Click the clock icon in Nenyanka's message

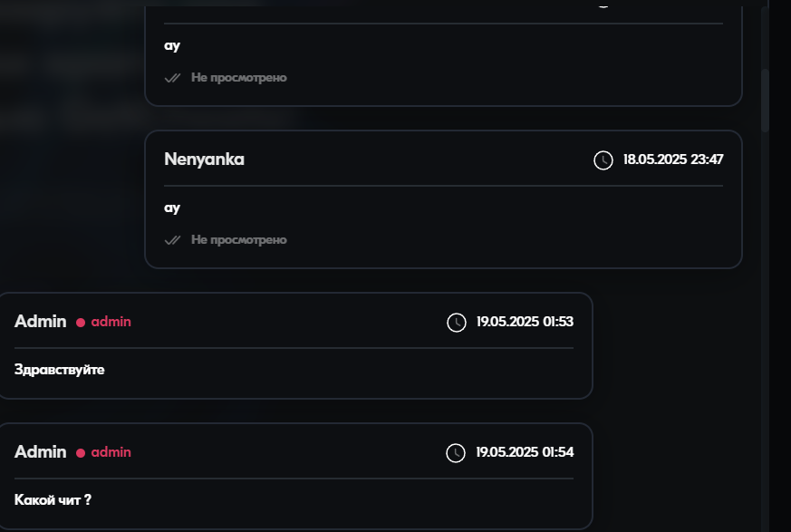coord(603,160)
